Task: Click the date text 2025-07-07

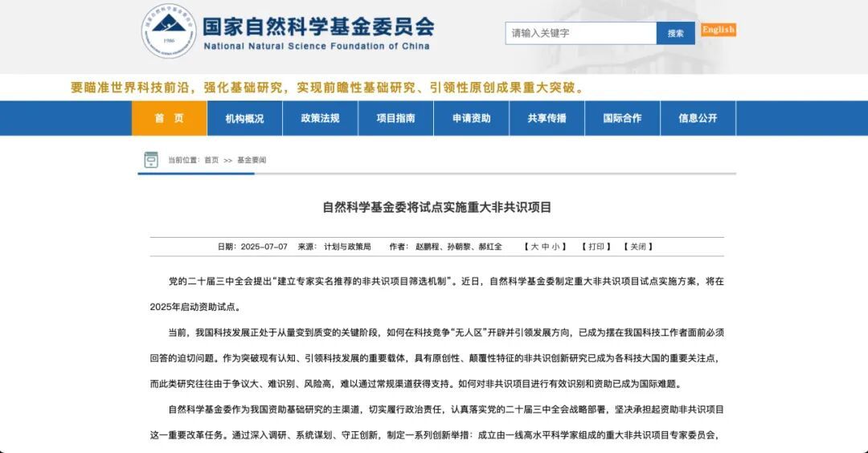Action: click(264, 247)
